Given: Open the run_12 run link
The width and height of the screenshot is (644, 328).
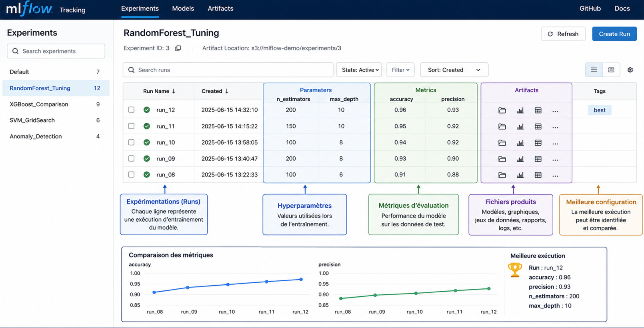Looking at the screenshot, I should 166,110.
